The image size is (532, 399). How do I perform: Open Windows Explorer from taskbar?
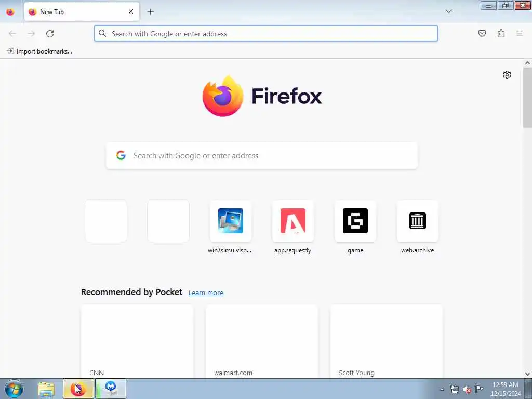click(46, 389)
